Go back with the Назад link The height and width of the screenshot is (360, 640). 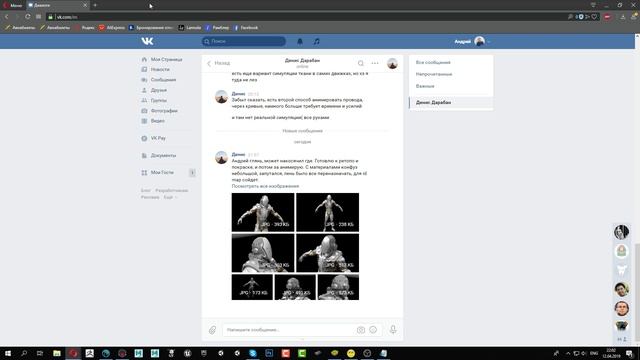(218, 63)
